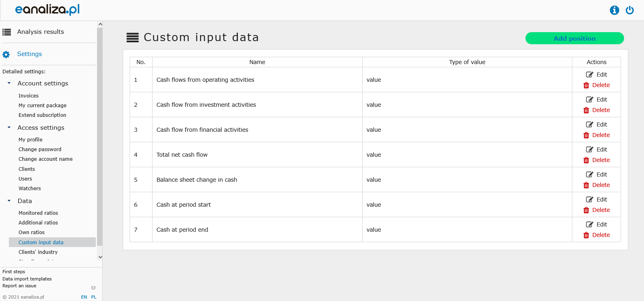Viewport: 644px width, 301px height.
Task: Click edit icon for Cash flows from operating activities
Action: point(590,75)
